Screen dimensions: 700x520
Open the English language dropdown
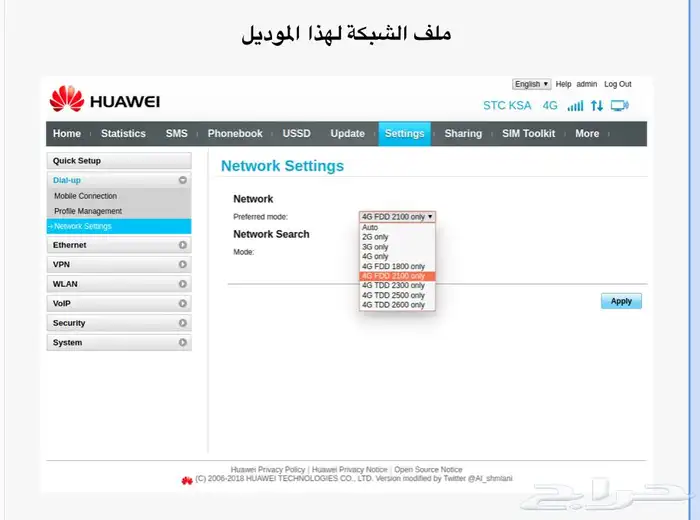pyautogui.click(x=531, y=84)
